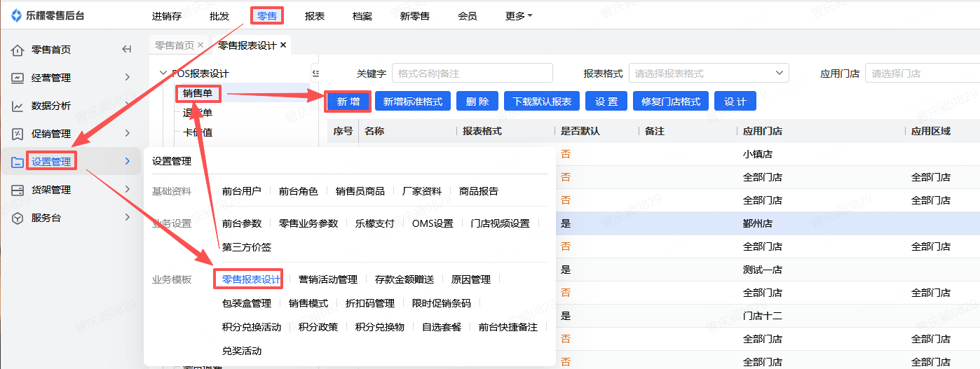980x369 pixels.
Task: Click the blue 设置 button
Action: point(606,102)
